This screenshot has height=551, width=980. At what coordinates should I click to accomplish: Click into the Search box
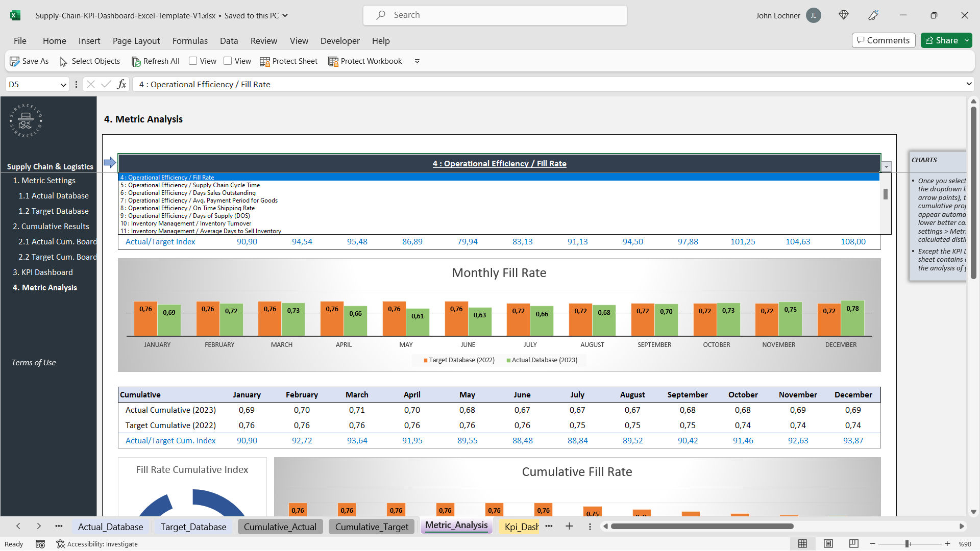[495, 15]
